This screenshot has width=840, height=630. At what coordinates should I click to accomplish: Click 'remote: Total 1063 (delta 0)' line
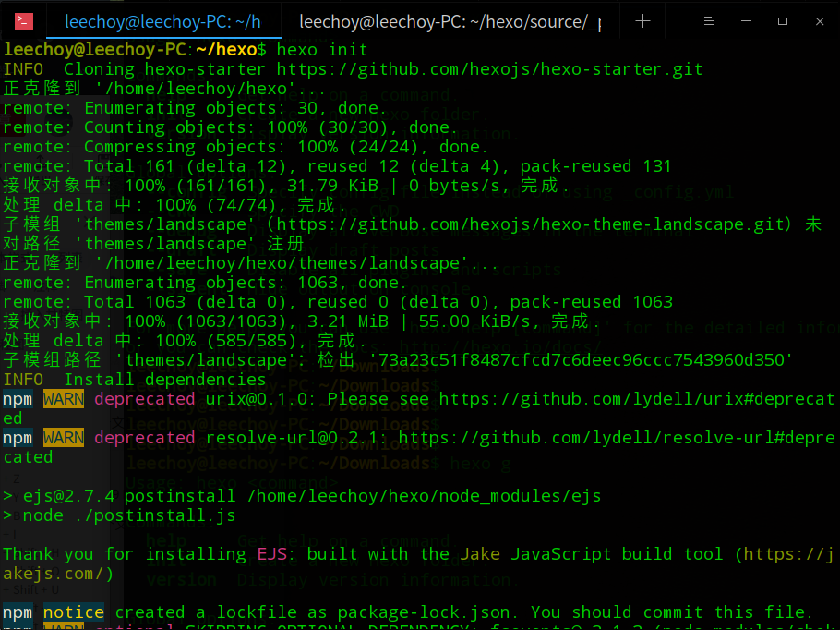(338, 302)
